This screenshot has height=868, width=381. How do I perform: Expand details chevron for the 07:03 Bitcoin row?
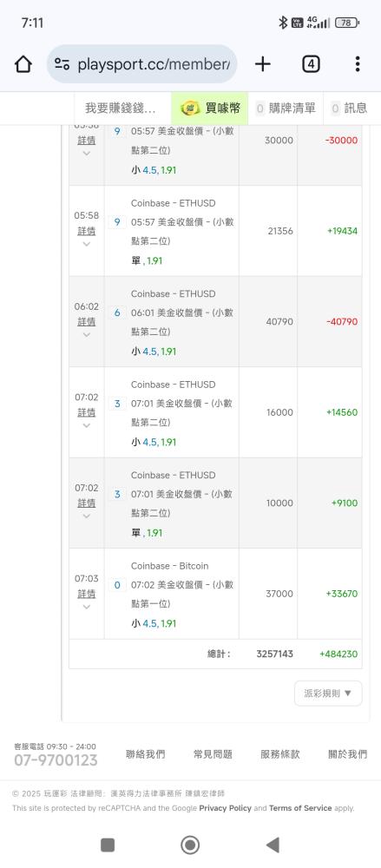tap(87, 607)
